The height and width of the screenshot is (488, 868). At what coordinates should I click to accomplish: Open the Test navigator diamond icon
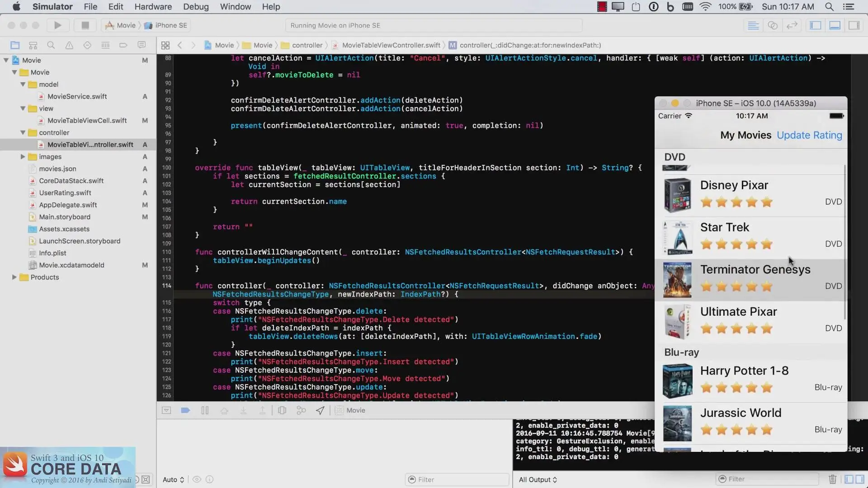coord(87,45)
